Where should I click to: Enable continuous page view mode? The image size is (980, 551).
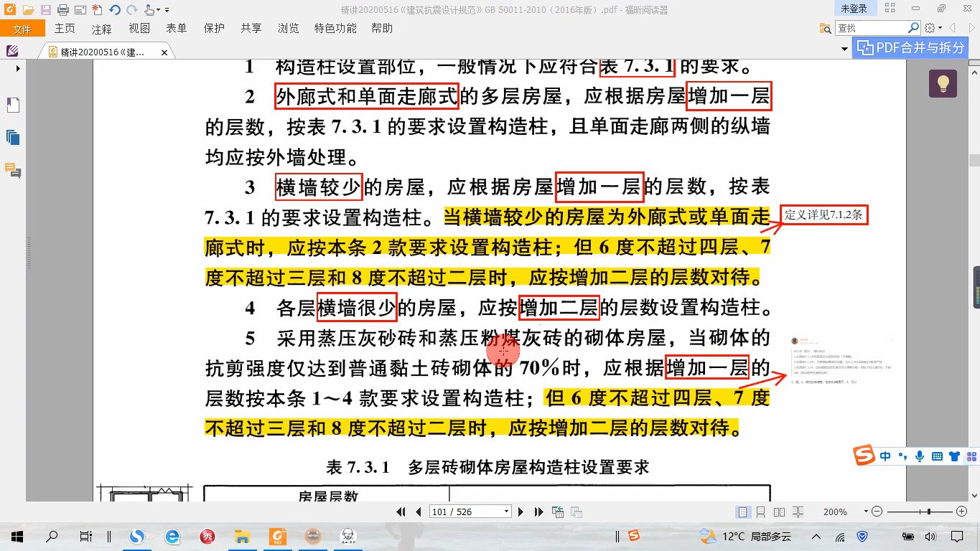[760, 512]
